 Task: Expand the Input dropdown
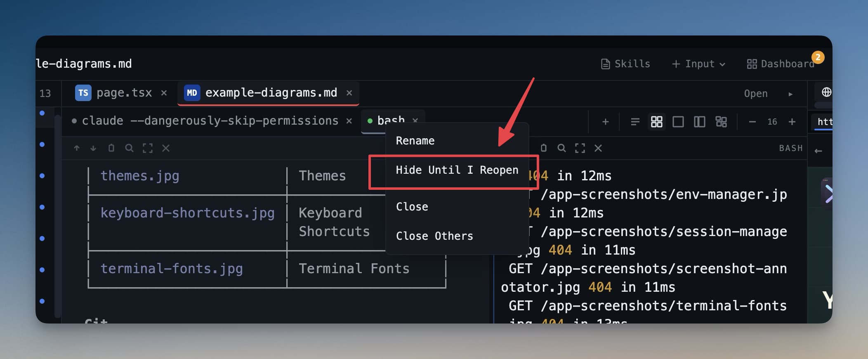tap(698, 64)
